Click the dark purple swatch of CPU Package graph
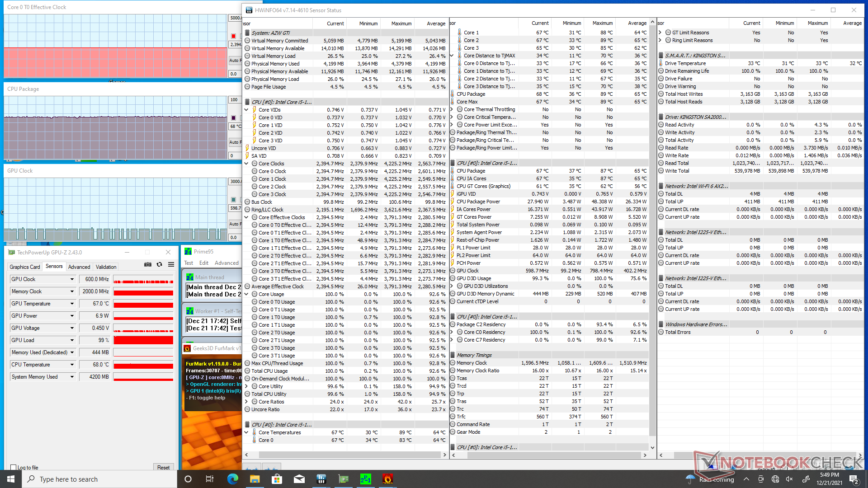The height and width of the screenshot is (488, 868). click(x=233, y=118)
